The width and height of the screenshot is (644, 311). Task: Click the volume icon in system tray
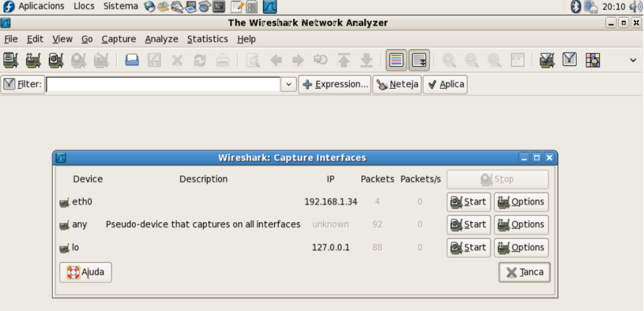[x=635, y=7]
